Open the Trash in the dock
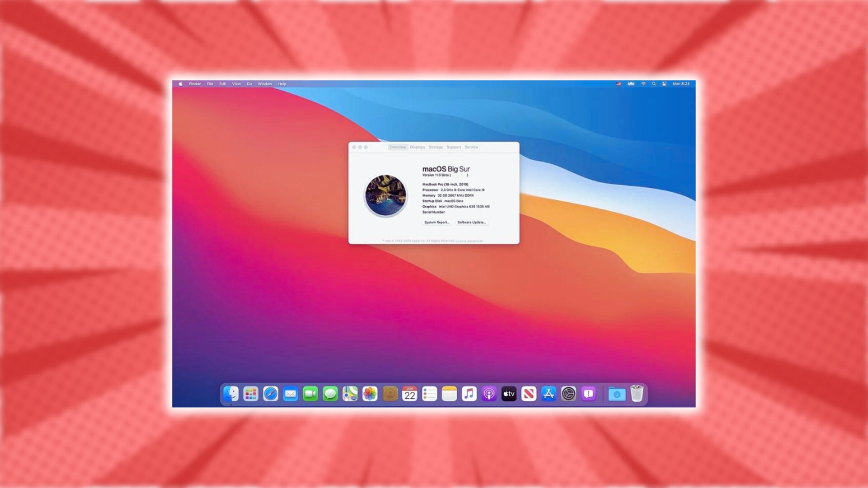The width and height of the screenshot is (868, 488). (x=637, y=394)
